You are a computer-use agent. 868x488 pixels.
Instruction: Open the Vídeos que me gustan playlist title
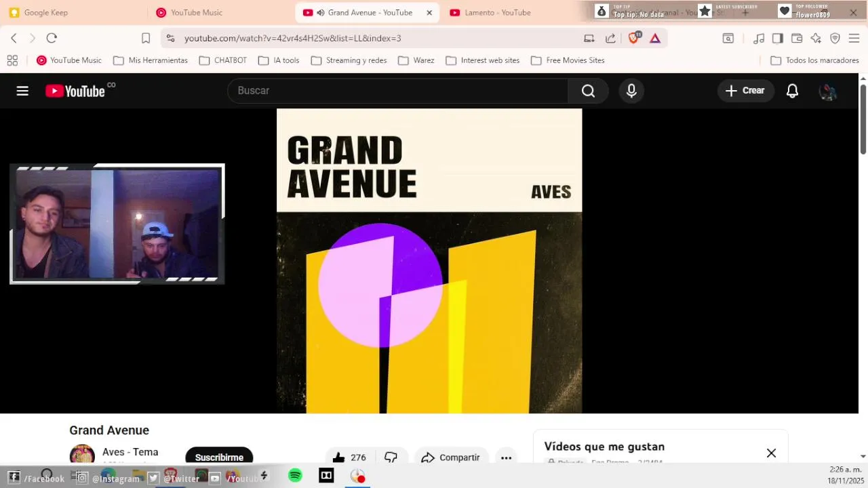(604, 447)
